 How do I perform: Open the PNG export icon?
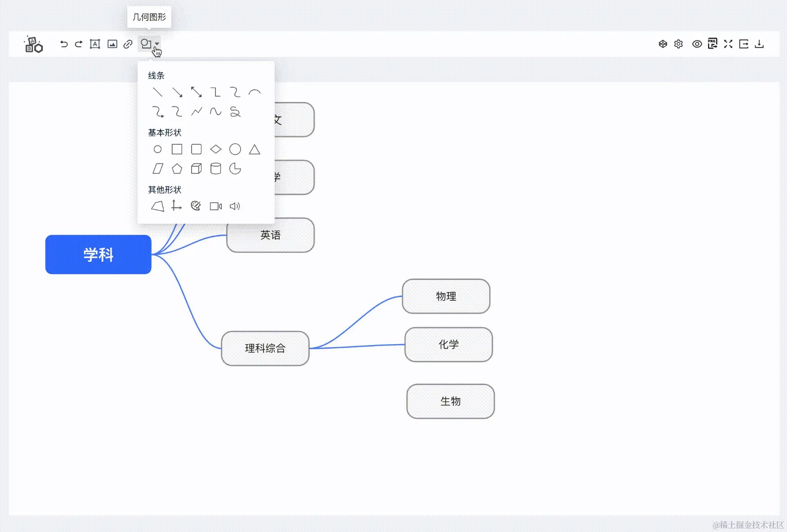coord(712,44)
